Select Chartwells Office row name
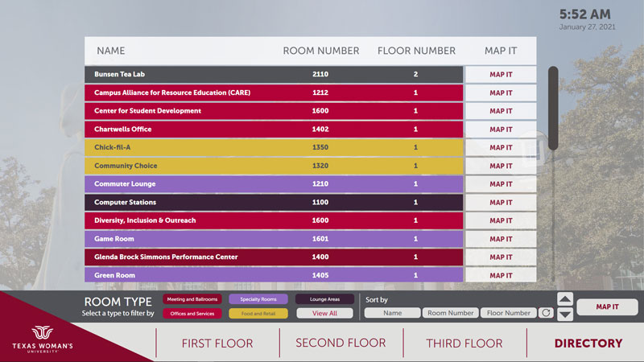The image size is (644, 362). (123, 130)
